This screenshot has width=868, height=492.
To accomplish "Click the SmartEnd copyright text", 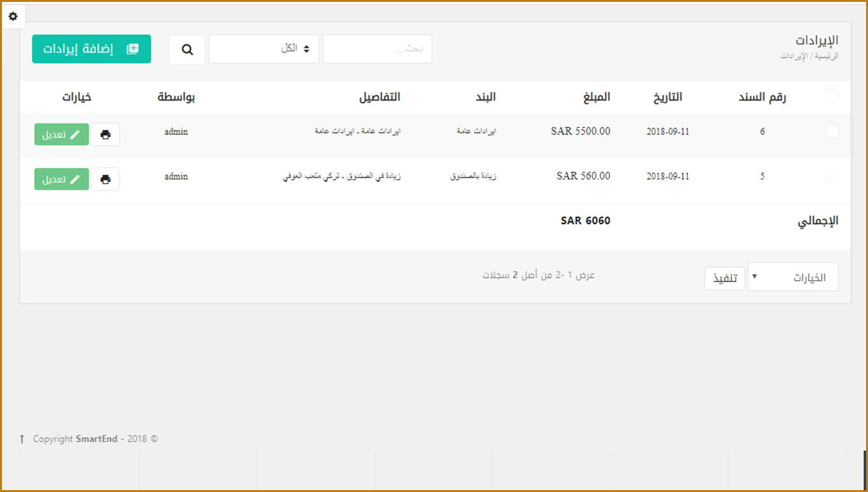I will tap(96, 439).
